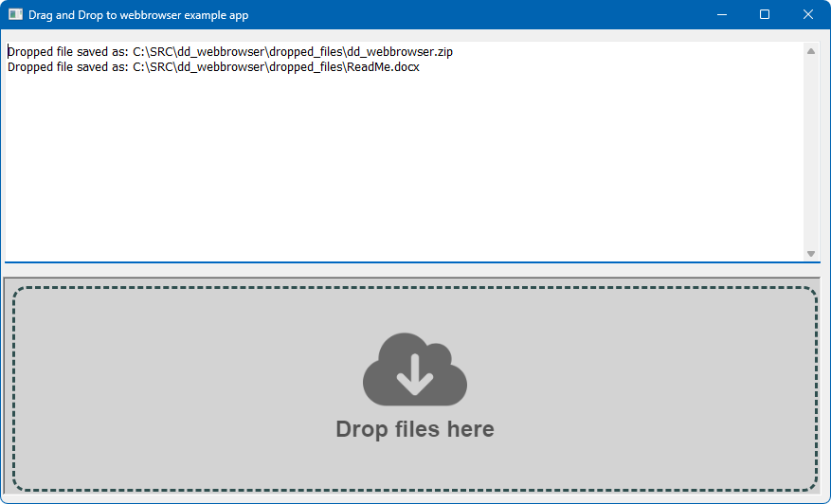Click the "Drop files here" label
The height and width of the screenshot is (504, 831).
pyautogui.click(x=415, y=429)
